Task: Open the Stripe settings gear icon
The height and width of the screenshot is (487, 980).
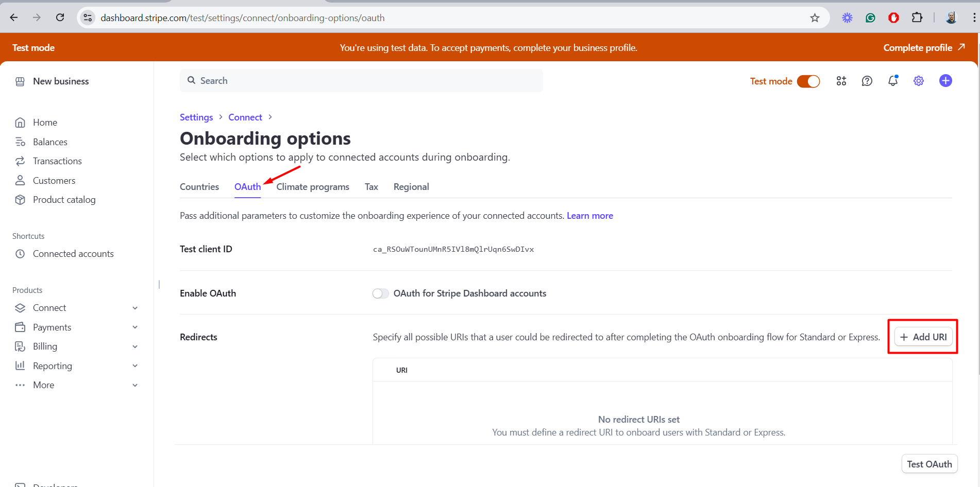Action: coord(919,81)
